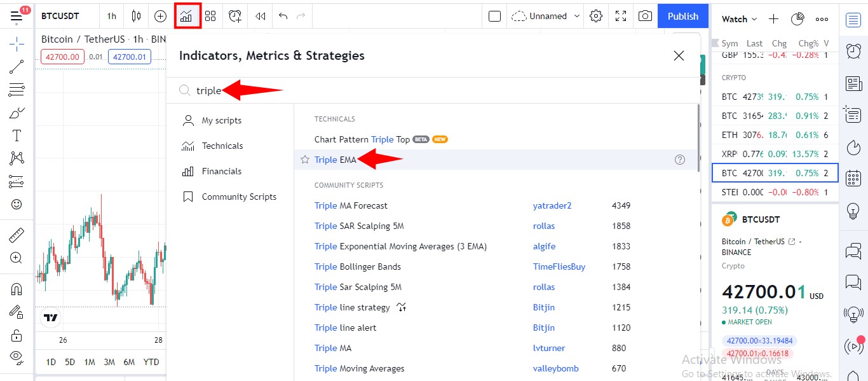Viewport: 868px width, 381px height.
Task: Open the candlestick chart type selector
Action: pos(136,16)
